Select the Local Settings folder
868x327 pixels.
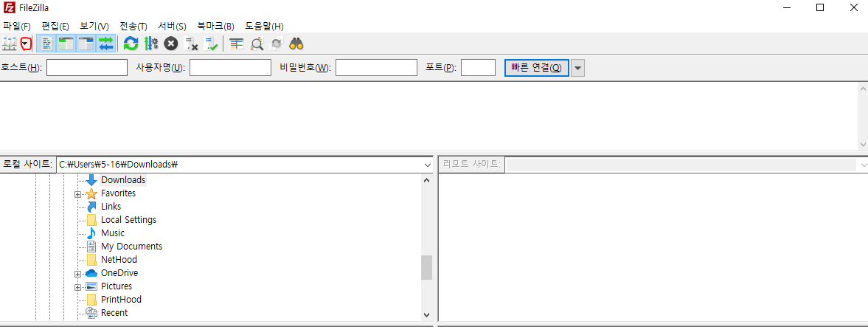point(128,220)
